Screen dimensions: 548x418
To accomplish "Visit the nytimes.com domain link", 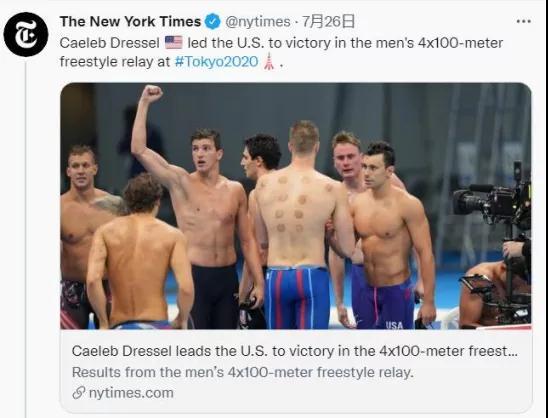I will click(131, 393).
